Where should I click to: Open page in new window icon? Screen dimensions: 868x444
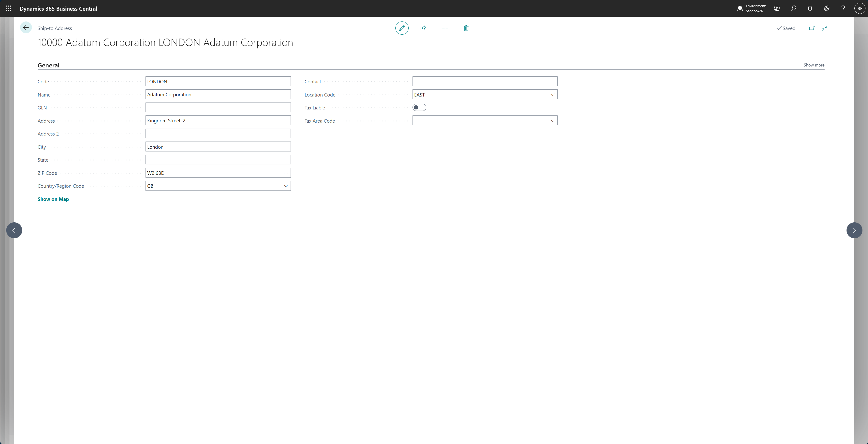coord(812,28)
